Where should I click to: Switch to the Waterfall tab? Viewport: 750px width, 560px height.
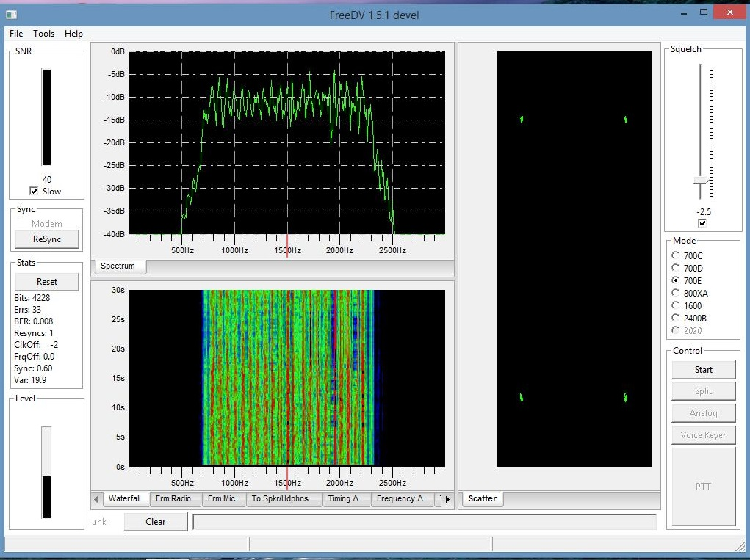pyautogui.click(x=125, y=499)
